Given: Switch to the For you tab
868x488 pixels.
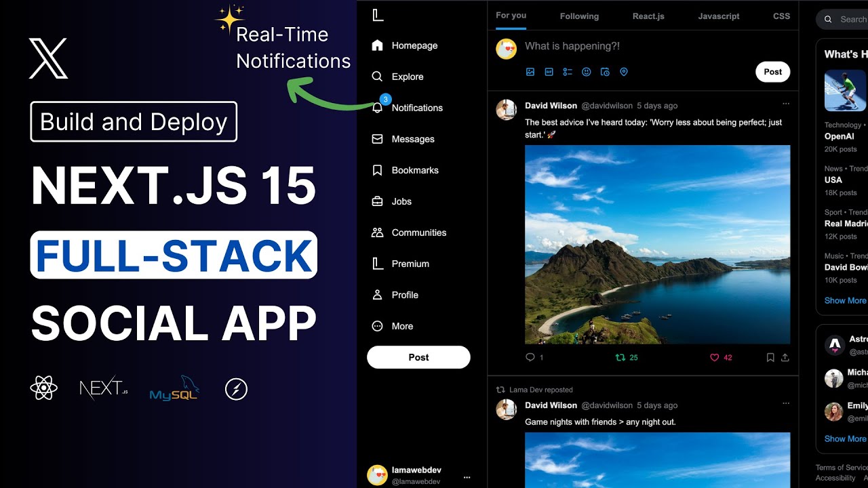Looking at the screenshot, I should pyautogui.click(x=511, y=16).
